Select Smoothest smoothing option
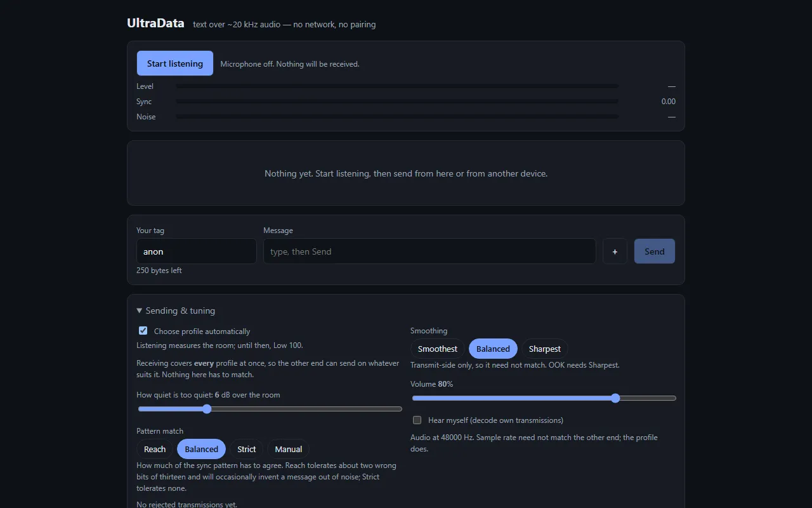Image resolution: width=812 pixels, height=508 pixels. point(438,349)
